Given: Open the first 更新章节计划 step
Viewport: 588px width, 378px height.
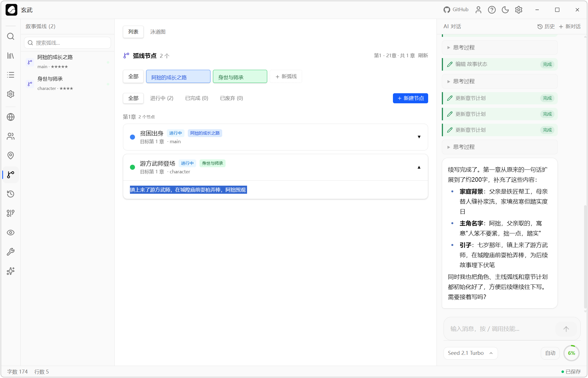Looking at the screenshot, I should [x=500, y=98].
